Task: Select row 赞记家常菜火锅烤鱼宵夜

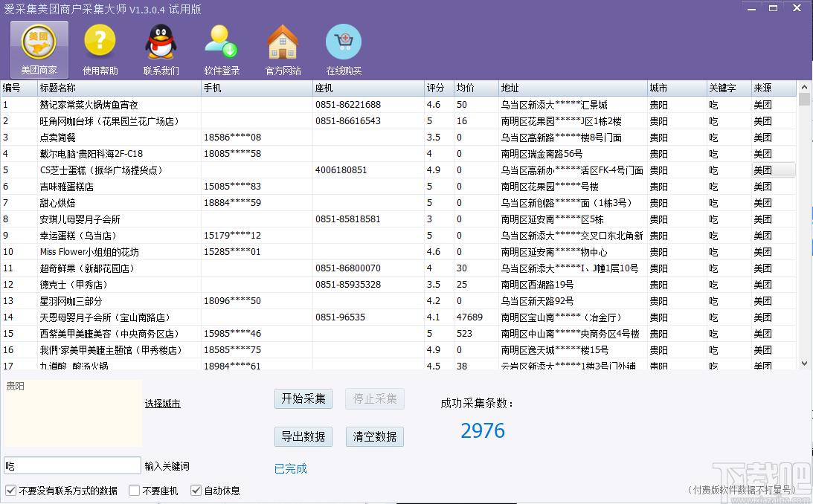Action: pyautogui.click(x=398, y=105)
